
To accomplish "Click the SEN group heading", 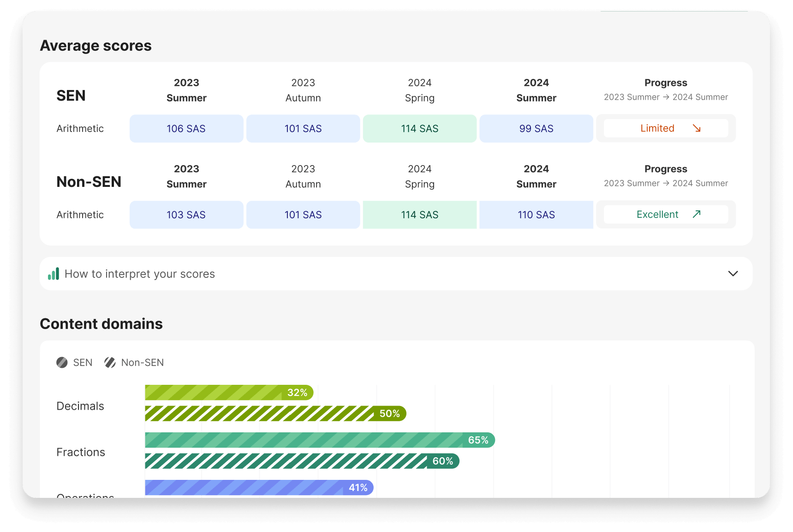I will [71, 96].
